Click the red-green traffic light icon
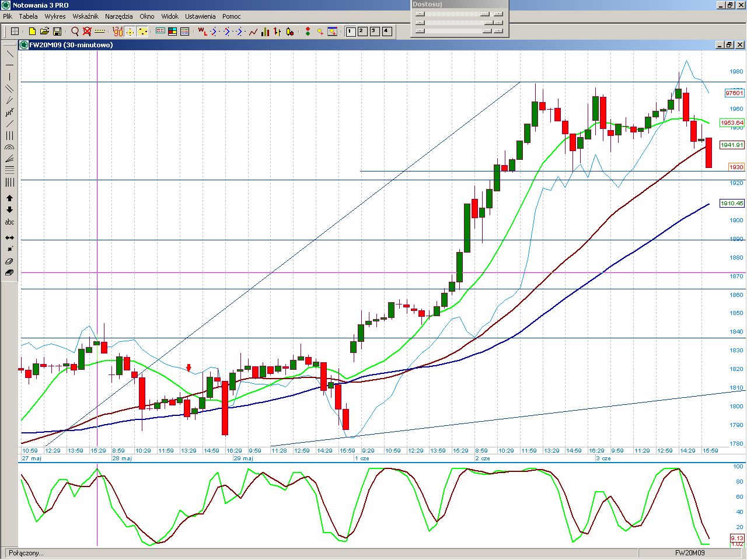Image resolution: width=747 pixels, height=560 pixels. point(308,32)
